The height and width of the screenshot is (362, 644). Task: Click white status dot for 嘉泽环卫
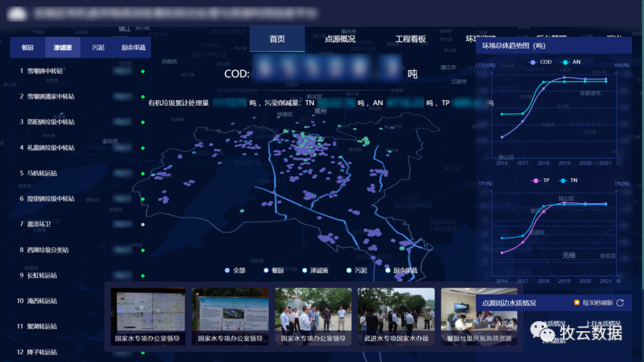pos(143,225)
